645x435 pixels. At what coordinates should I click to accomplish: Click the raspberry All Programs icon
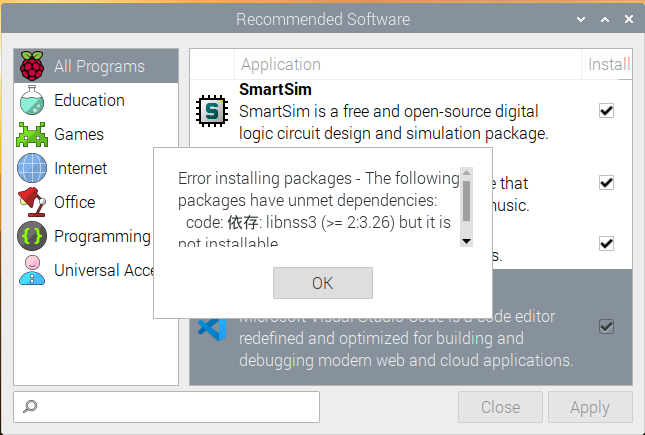[x=32, y=66]
